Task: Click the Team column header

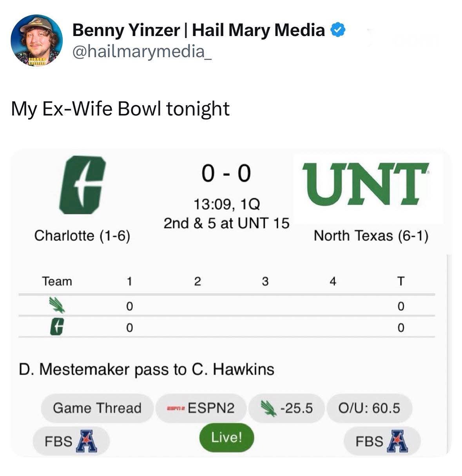Action: [x=57, y=281]
